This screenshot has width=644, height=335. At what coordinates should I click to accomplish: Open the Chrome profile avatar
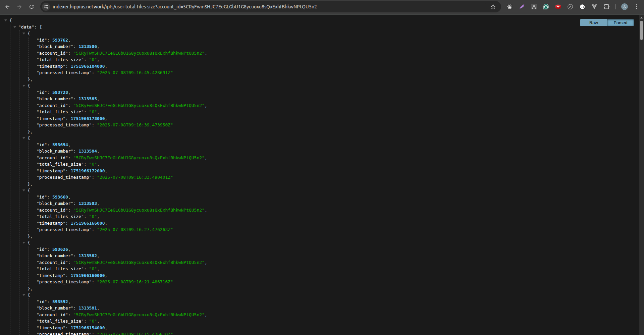click(625, 7)
